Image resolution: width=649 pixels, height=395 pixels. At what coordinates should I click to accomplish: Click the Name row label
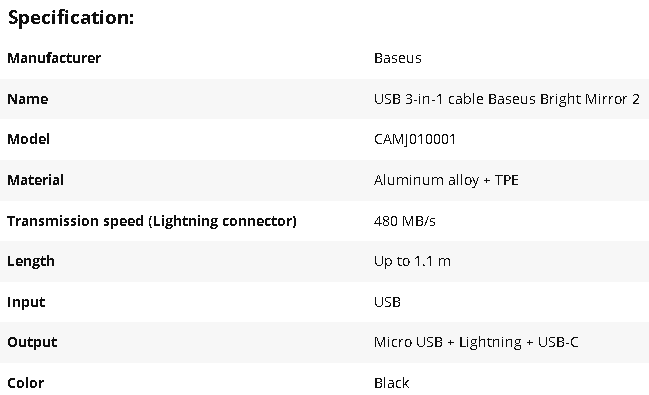(x=28, y=99)
